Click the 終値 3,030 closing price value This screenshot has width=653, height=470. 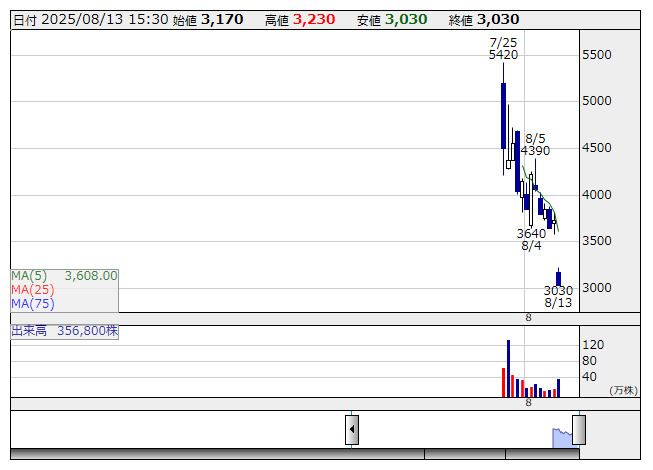[x=484, y=20]
